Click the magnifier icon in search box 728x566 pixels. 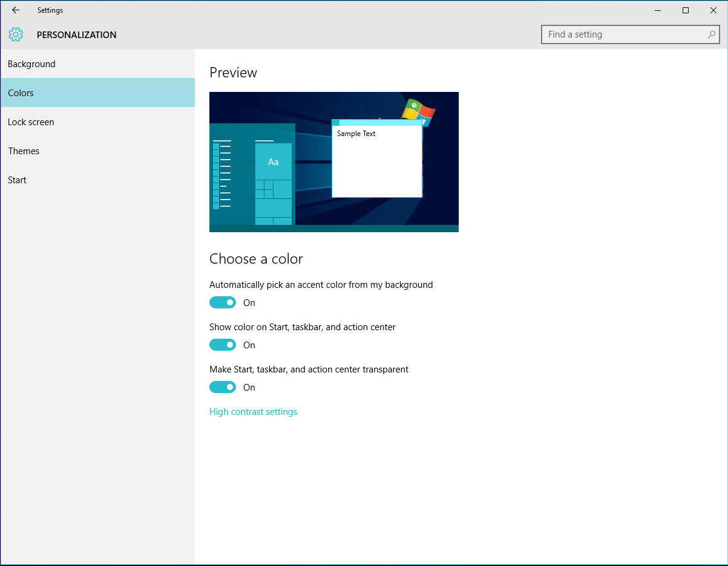tap(712, 34)
